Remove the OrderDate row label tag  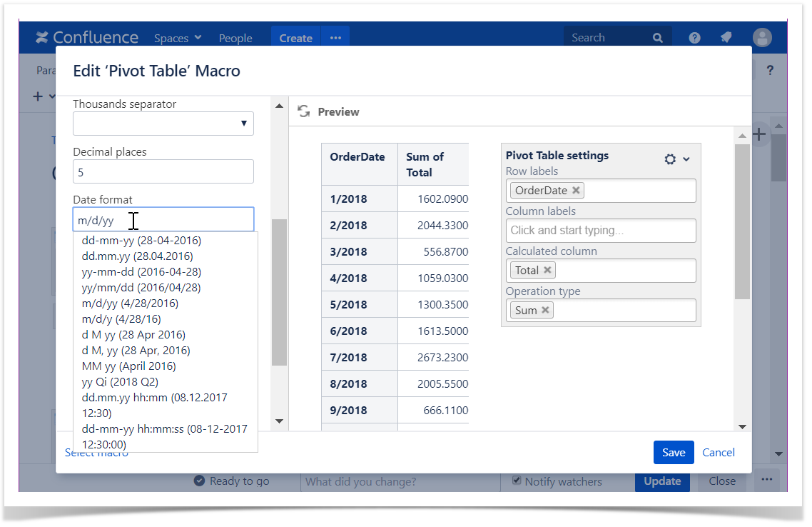(576, 191)
